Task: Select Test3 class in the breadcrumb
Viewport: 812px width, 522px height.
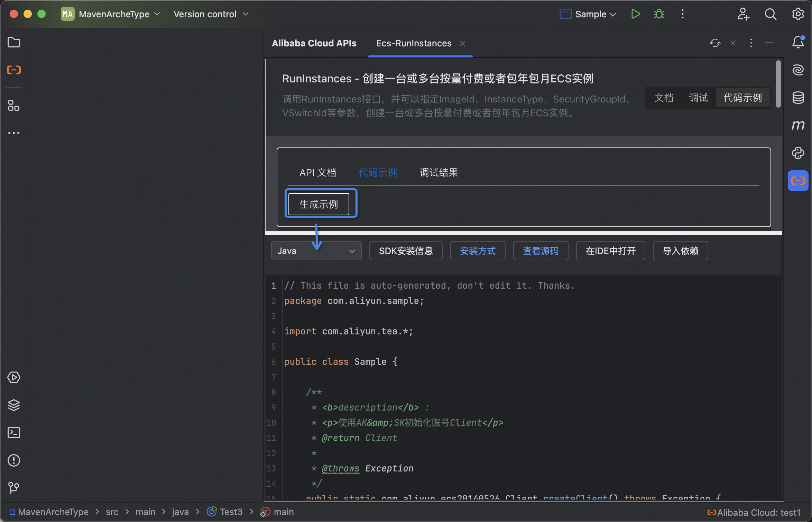Action: point(225,512)
